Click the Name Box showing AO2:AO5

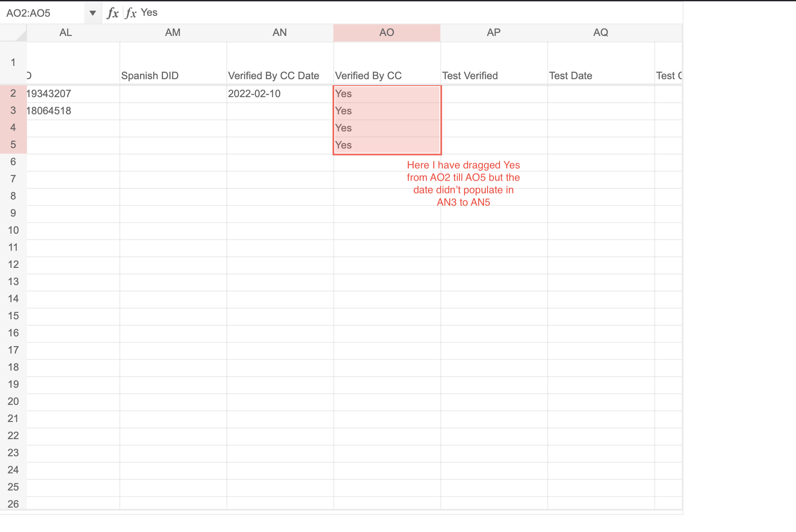(x=43, y=13)
